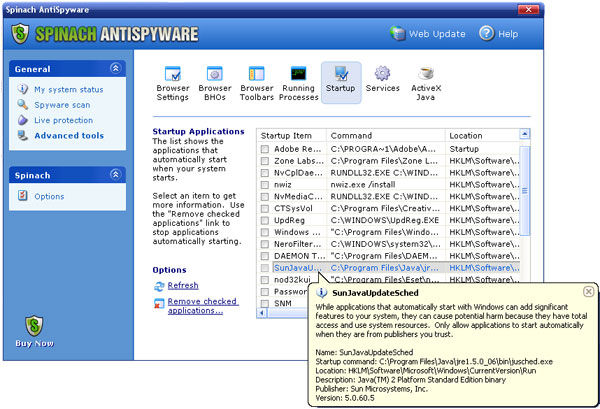Image resolution: width=600 pixels, height=409 pixels.
Task: Check the CTSysVol startup item checkbox
Action: click(x=264, y=209)
